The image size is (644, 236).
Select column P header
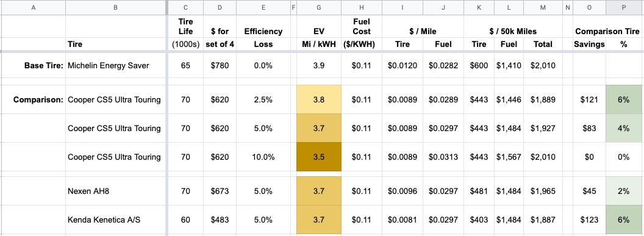(623, 7)
